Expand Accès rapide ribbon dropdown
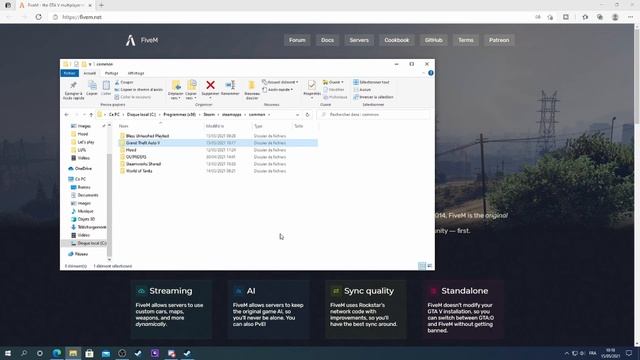The height and width of the screenshot is (360, 640). tap(278, 89)
